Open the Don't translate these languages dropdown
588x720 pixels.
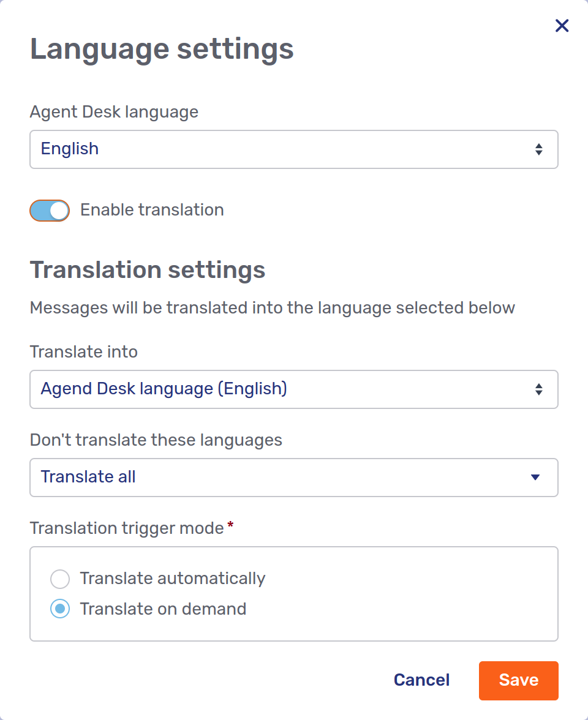point(294,478)
